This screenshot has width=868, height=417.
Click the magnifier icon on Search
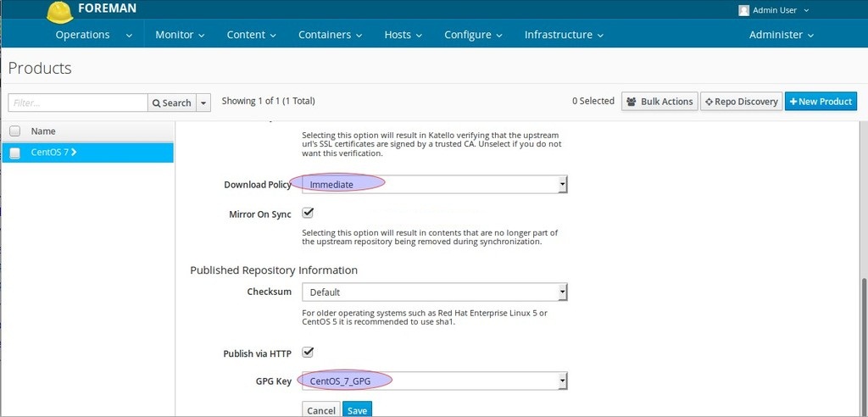[x=157, y=103]
